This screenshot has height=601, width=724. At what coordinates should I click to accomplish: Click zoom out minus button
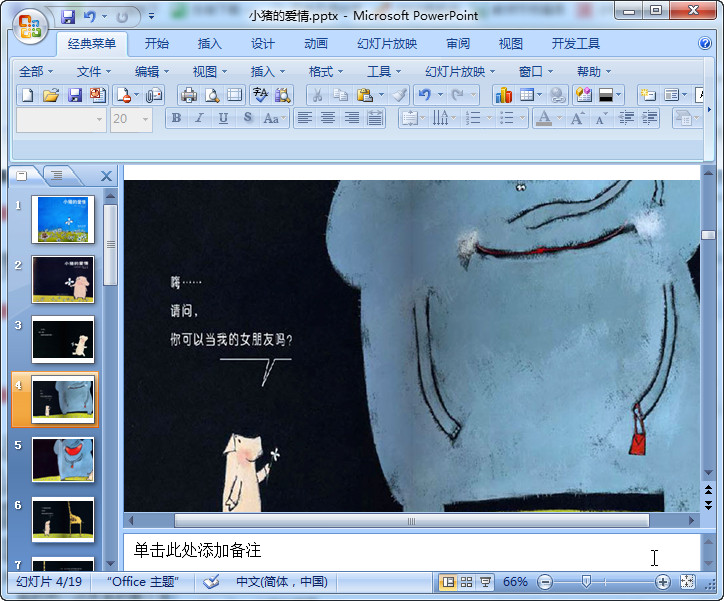tap(545, 582)
